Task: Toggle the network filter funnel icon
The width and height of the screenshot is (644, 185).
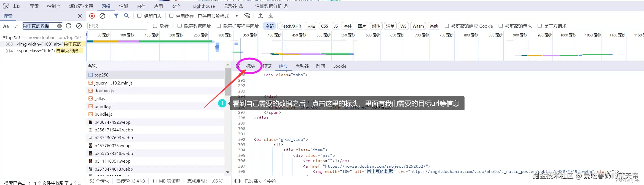Action: pos(116,16)
